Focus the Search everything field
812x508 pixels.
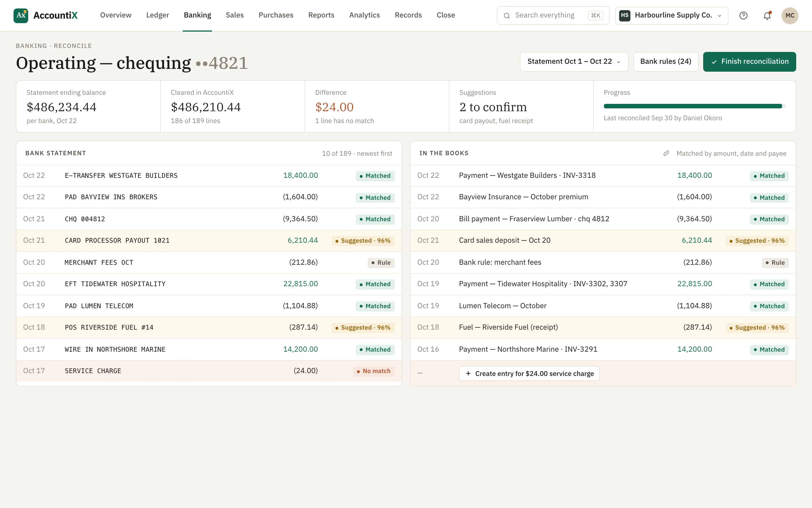tap(553, 16)
